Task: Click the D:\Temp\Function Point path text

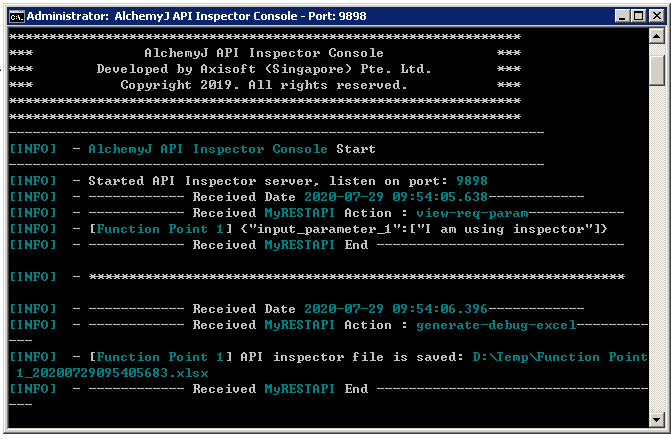Action: tap(560, 357)
